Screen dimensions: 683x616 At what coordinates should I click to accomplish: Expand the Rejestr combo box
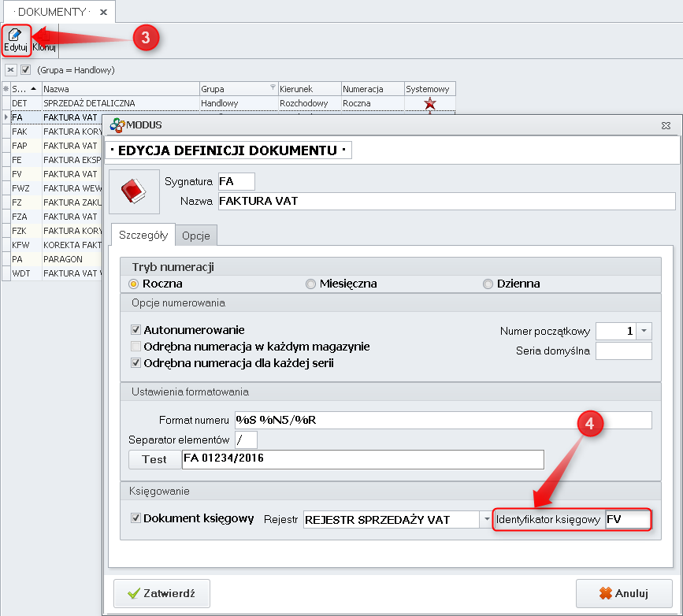click(x=486, y=519)
